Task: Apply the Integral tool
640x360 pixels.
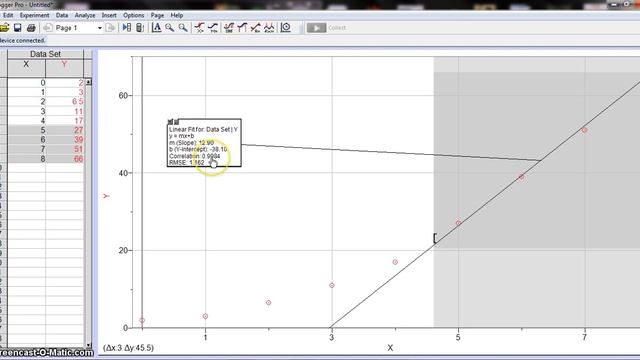Action: tap(242, 28)
